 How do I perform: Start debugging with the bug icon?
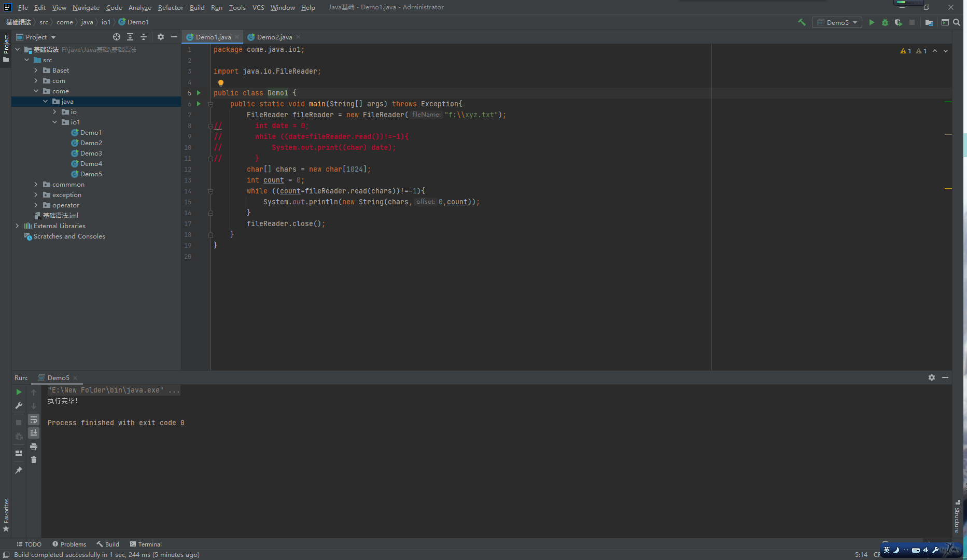point(885,22)
